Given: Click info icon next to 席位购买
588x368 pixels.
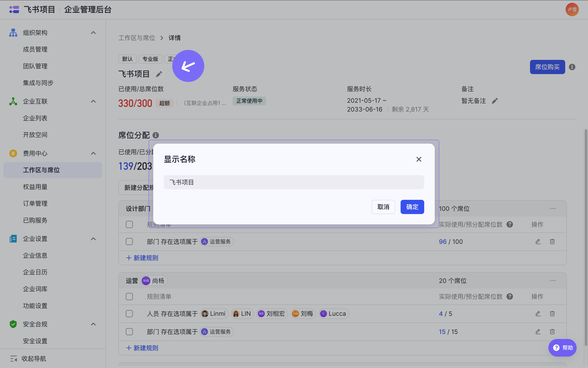Looking at the screenshot, I should tap(572, 67).
